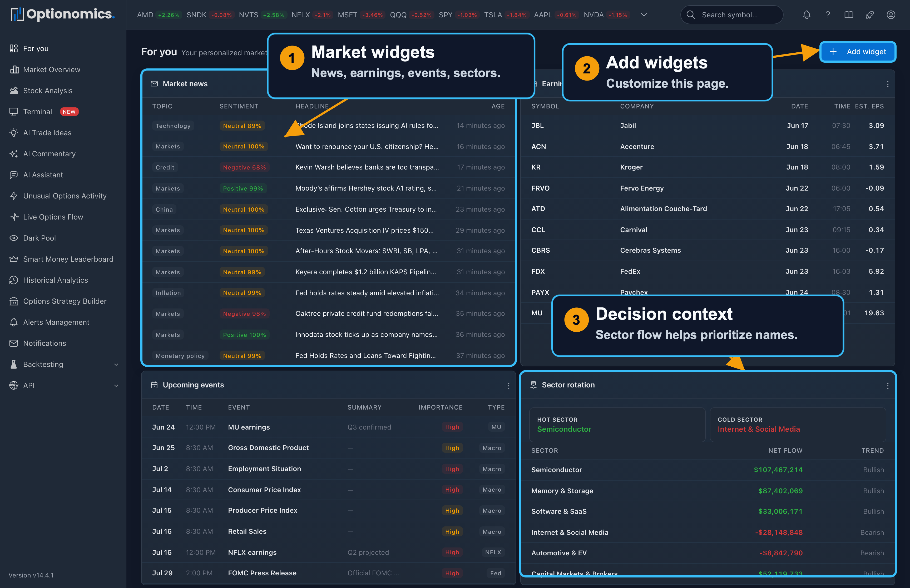Click the API globe icon
This screenshot has height=588, width=910.
click(14, 386)
